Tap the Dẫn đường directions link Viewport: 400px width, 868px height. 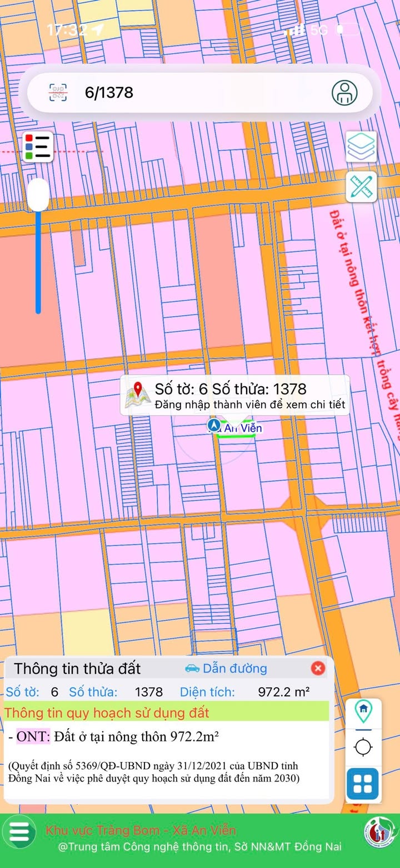point(226,668)
